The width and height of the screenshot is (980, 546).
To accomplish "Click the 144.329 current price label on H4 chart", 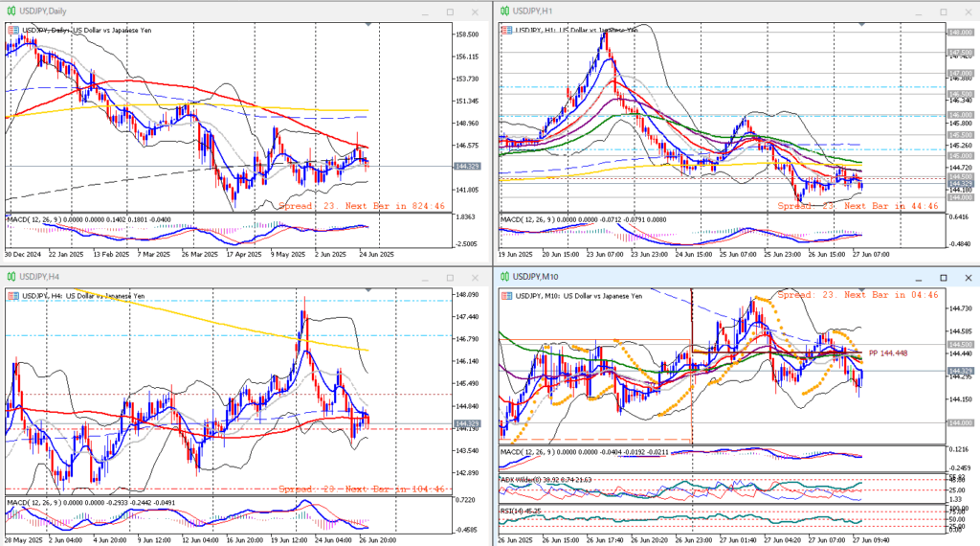I will coord(467,424).
